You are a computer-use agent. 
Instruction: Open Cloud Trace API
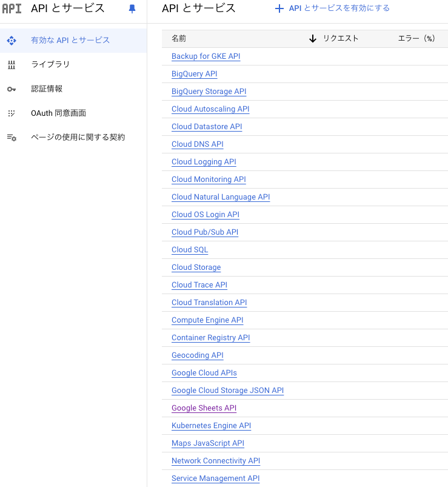pos(199,285)
